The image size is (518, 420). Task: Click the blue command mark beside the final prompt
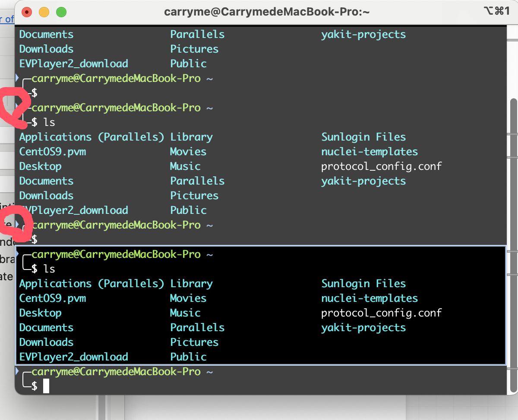[x=17, y=371]
